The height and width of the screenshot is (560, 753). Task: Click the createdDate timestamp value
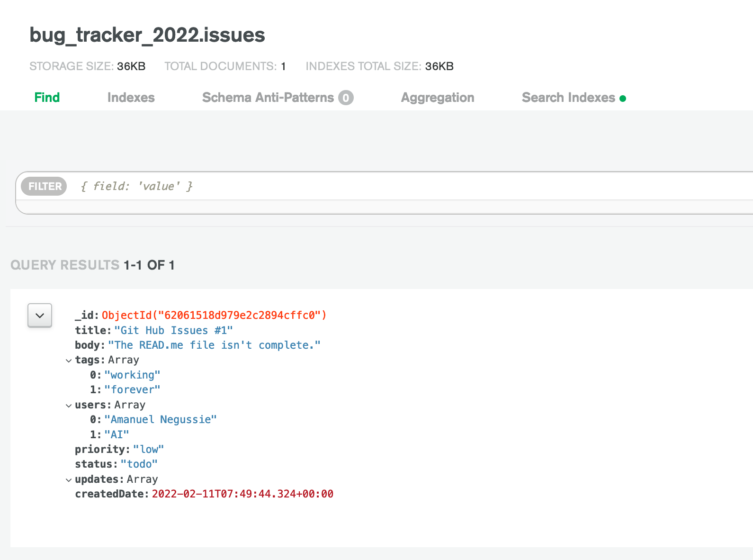pyautogui.click(x=242, y=494)
